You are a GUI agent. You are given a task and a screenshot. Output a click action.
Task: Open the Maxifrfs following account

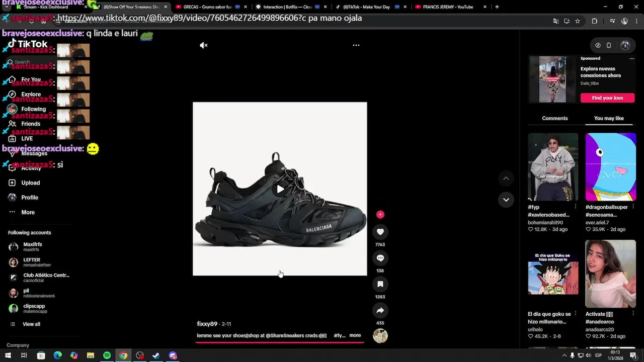pos(32,247)
